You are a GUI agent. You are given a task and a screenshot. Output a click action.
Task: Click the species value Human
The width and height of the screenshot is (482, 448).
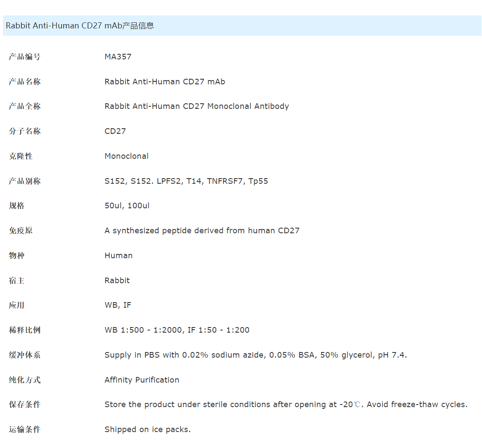click(x=118, y=256)
